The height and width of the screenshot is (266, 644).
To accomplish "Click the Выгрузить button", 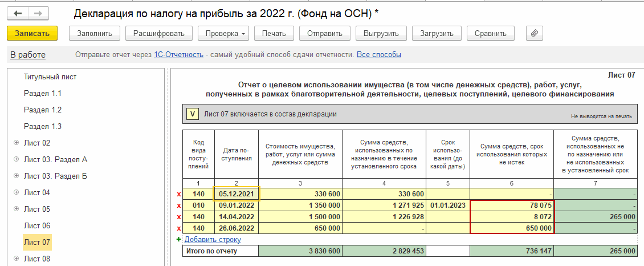I will pos(381,33).
